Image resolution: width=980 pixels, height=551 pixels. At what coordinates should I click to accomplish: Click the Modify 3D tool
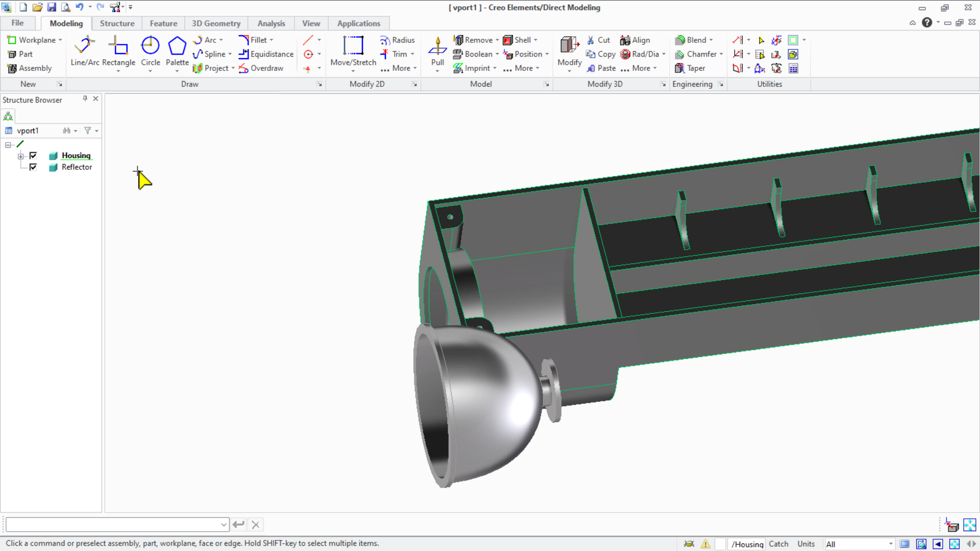click(570, 51)
